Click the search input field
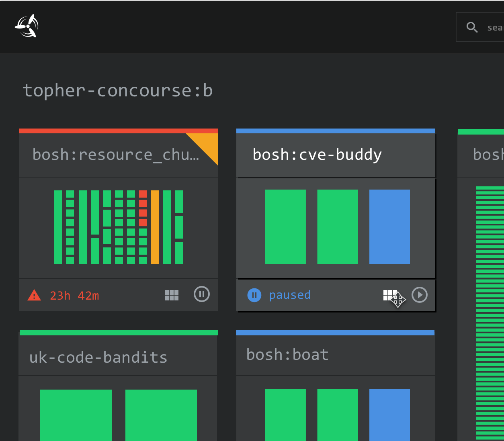The height and width of the screenshot is (441, 504). pos(494,27)
